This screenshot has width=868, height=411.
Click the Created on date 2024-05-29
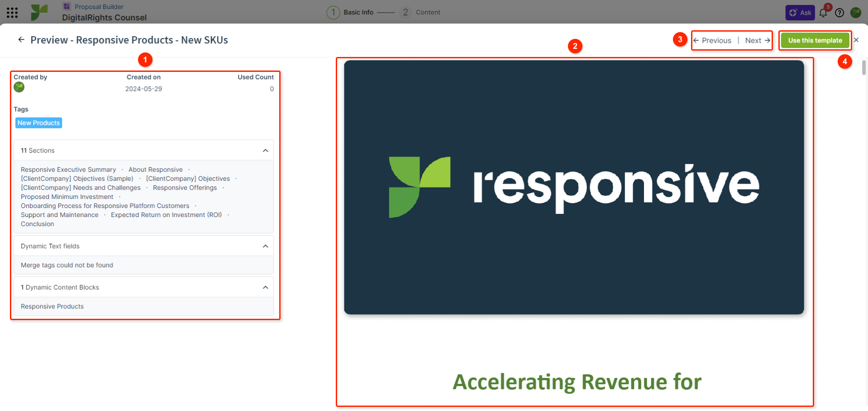(143, 89)
